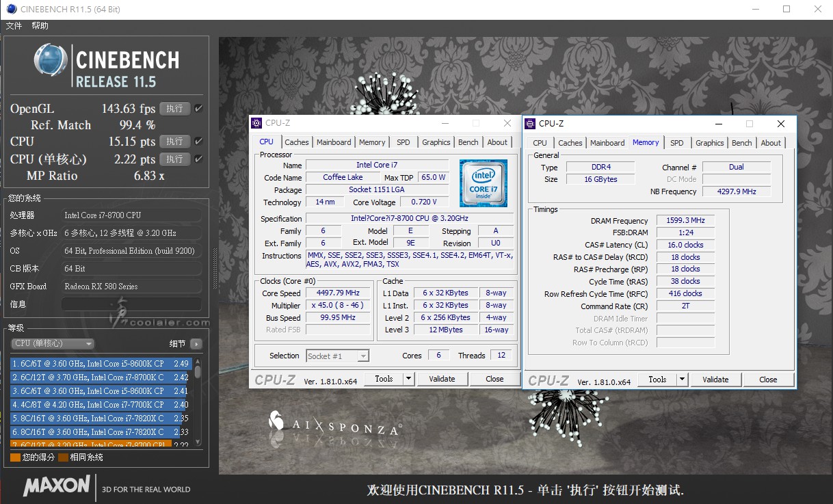The width and height of the screenshot is (833, 504).
Task: Click the Multiplier x 45.0 value
Action: tap(338, 306)
